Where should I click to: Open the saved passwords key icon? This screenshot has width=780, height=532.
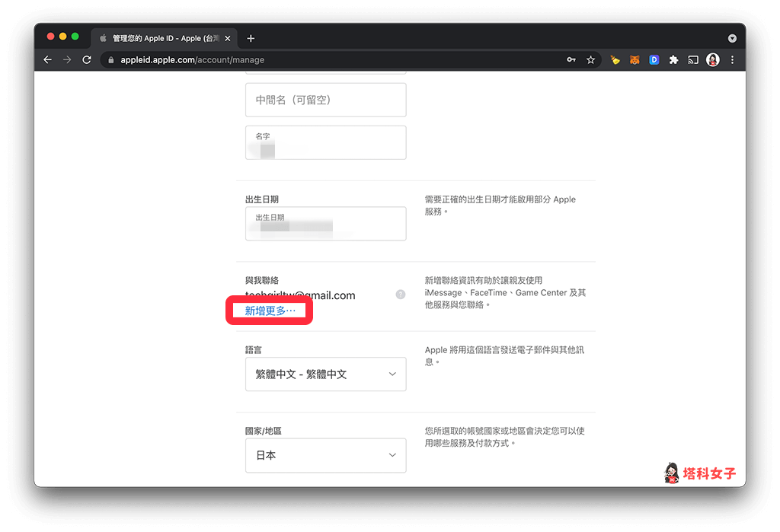click(571, 59)
